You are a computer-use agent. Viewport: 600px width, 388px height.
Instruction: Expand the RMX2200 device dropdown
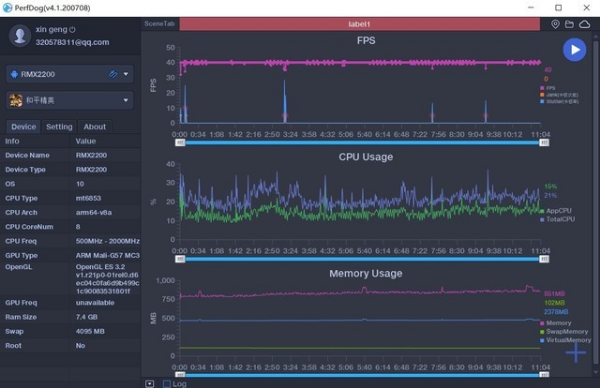point(126,74)
